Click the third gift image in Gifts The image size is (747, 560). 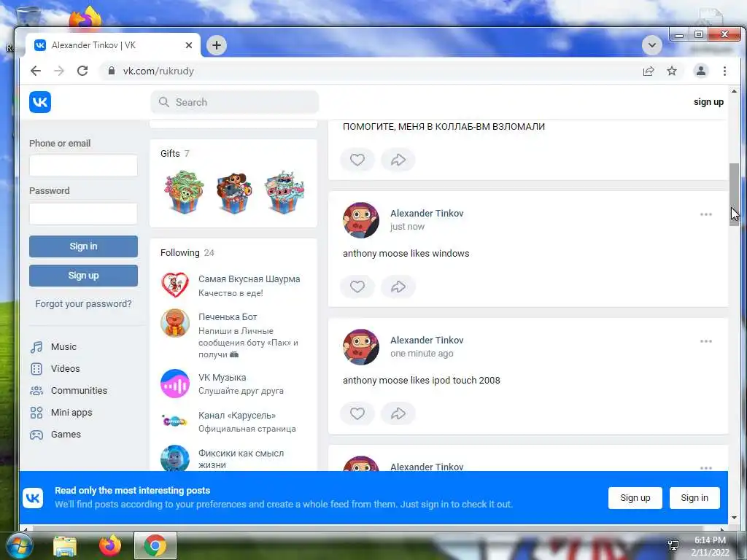point(284,192)
